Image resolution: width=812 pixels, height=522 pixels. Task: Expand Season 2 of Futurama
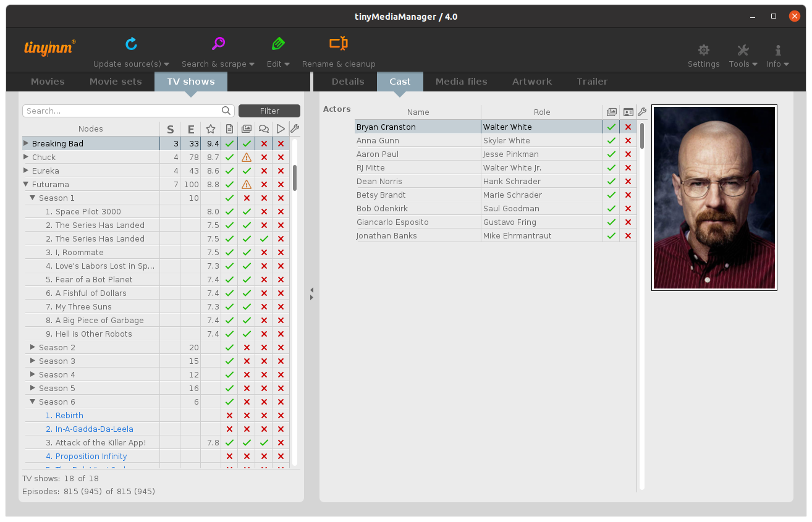click(33, 347)
